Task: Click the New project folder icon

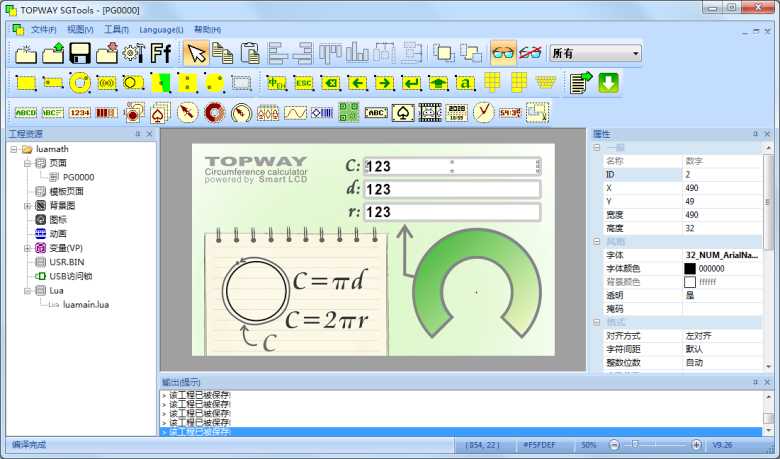Action: point(25,53)
